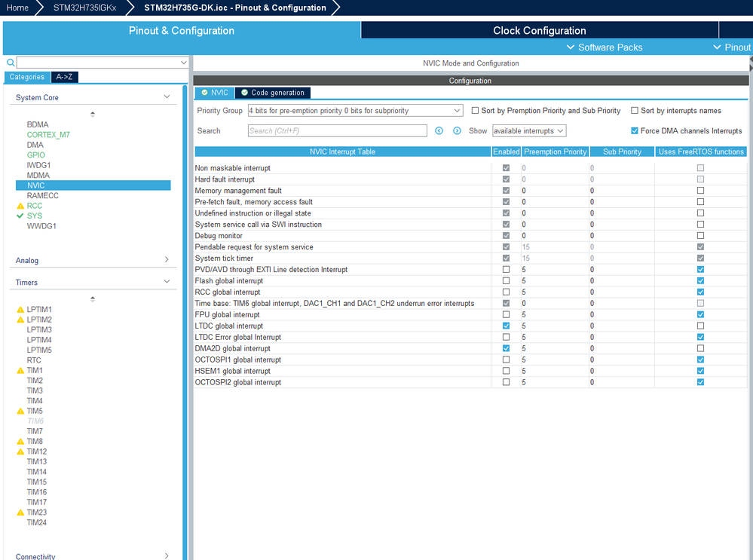Open the Software Packs menu

pos(605,47)
